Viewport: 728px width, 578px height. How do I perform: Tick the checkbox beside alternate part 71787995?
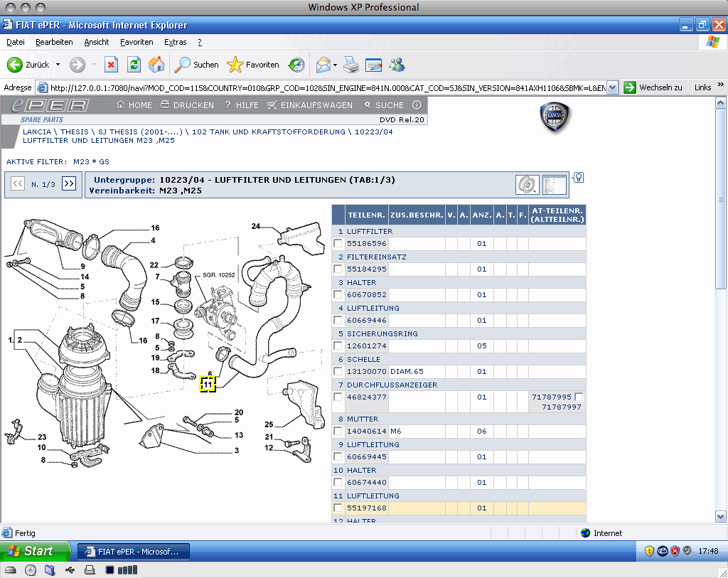[x=579, y=397]
